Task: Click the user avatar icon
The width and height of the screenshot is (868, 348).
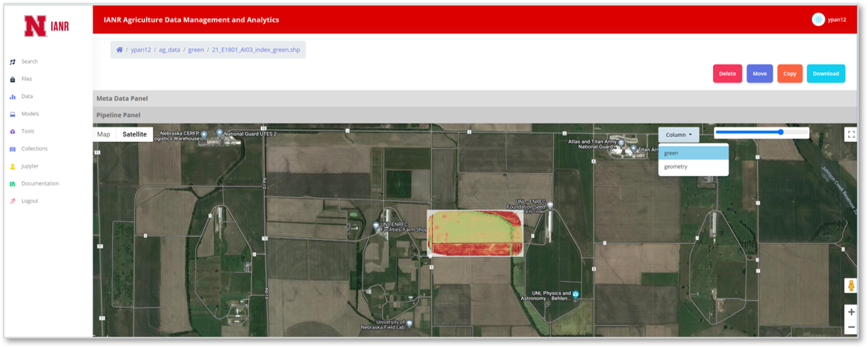Action: [818, 20]
